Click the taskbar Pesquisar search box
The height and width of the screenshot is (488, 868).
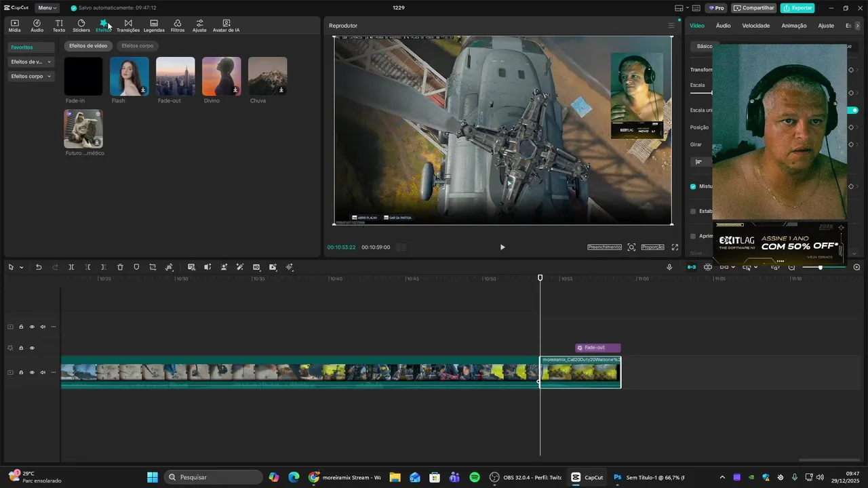pyautogui.click(x=214, y=477)
